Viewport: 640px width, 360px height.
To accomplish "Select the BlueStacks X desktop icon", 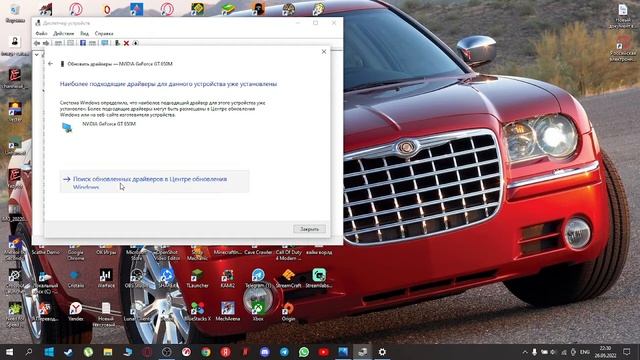I will point(198,311).
